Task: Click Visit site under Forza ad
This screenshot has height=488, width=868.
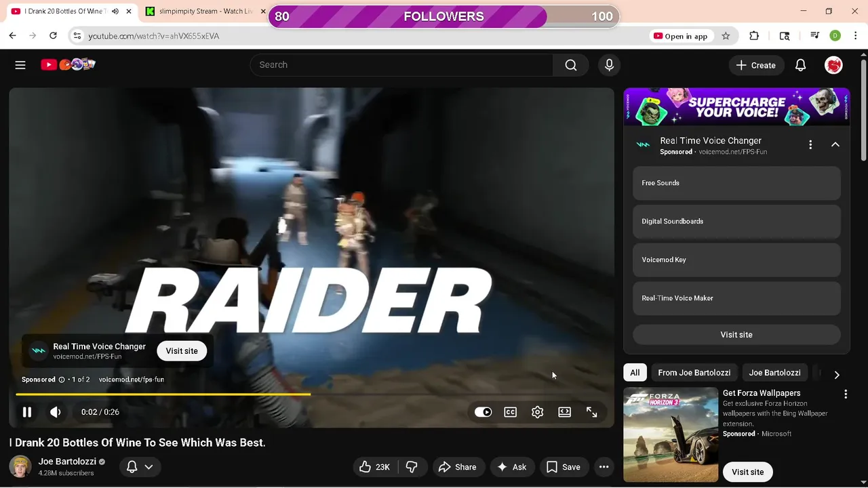Action: tap(748, 472)
